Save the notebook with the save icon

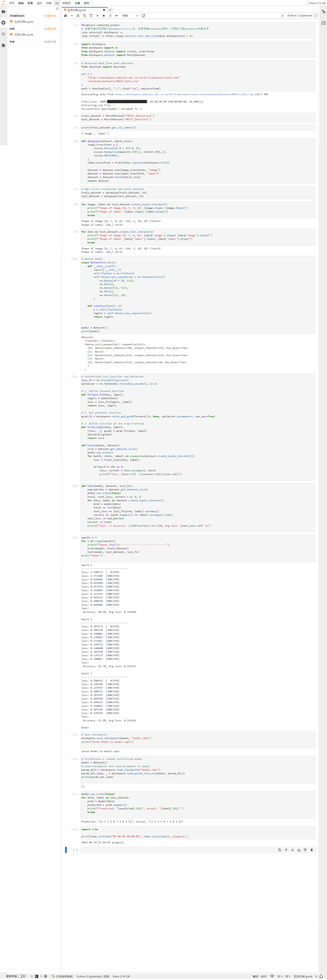pyautogui.click(x=65, y=16)
